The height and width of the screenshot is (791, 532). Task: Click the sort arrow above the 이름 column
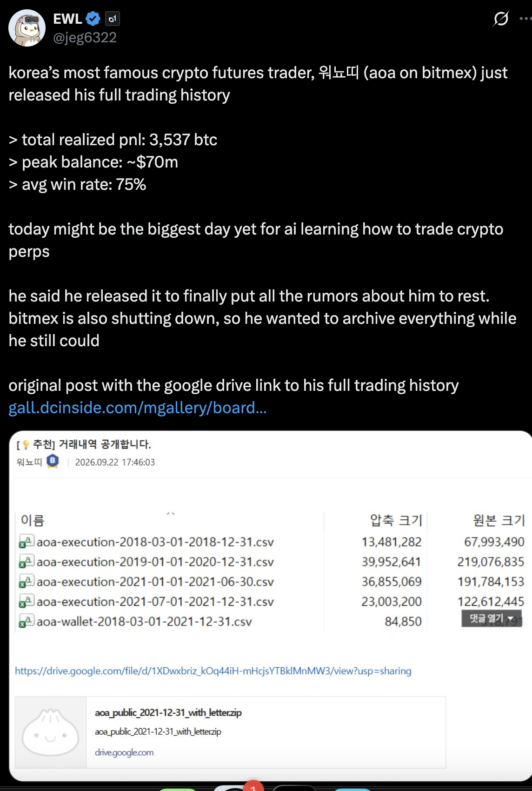pos(171,514)
